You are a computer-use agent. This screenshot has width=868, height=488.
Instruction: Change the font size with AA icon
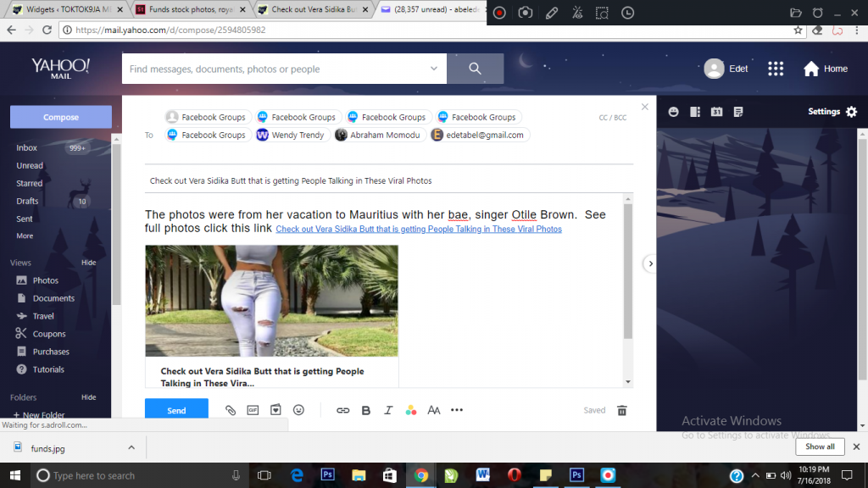[x=434, y=411]
